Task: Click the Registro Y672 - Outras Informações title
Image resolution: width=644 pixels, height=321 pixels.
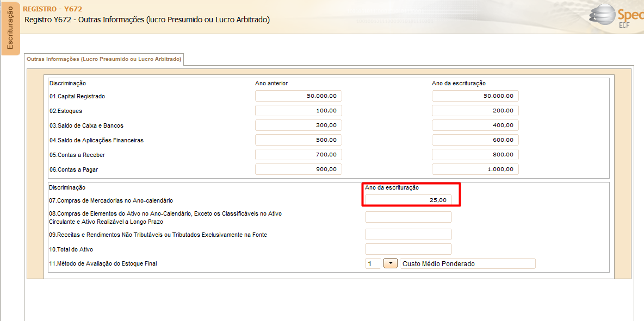Action: (x=147, y=20)
